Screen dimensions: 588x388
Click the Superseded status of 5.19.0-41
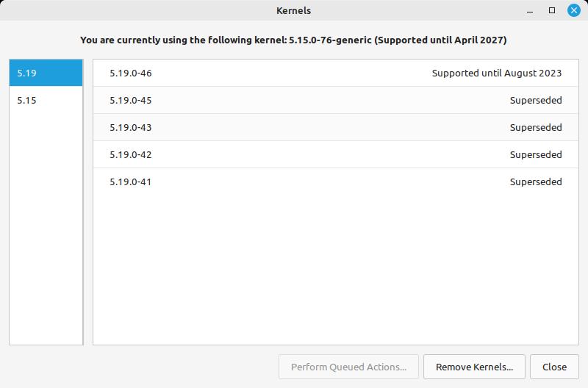(x=536, y=182)
